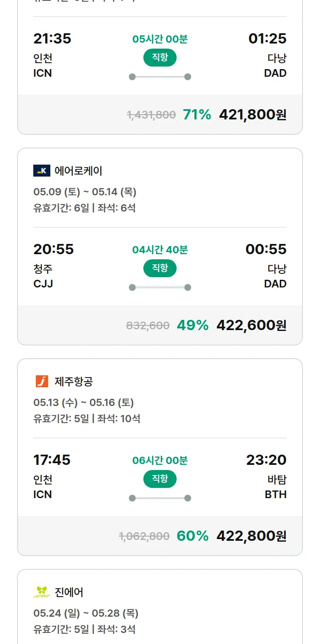Click the 23:20 Batam arrival time
This screenshot has width=320, height=644.
(266, 460)
